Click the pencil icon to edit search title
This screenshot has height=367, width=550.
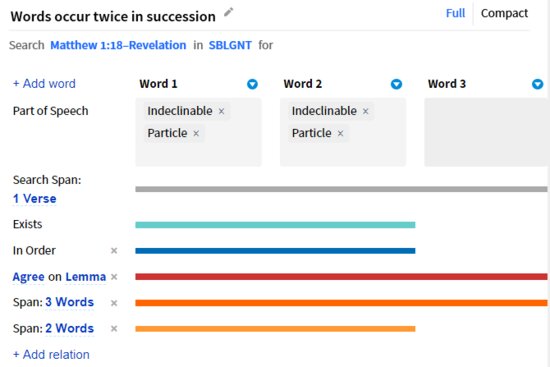(228, 12)
